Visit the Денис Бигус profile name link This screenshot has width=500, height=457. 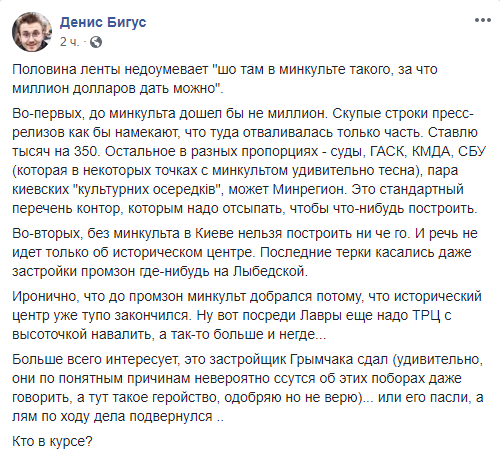pyautogui.click(x=103, y=22)
